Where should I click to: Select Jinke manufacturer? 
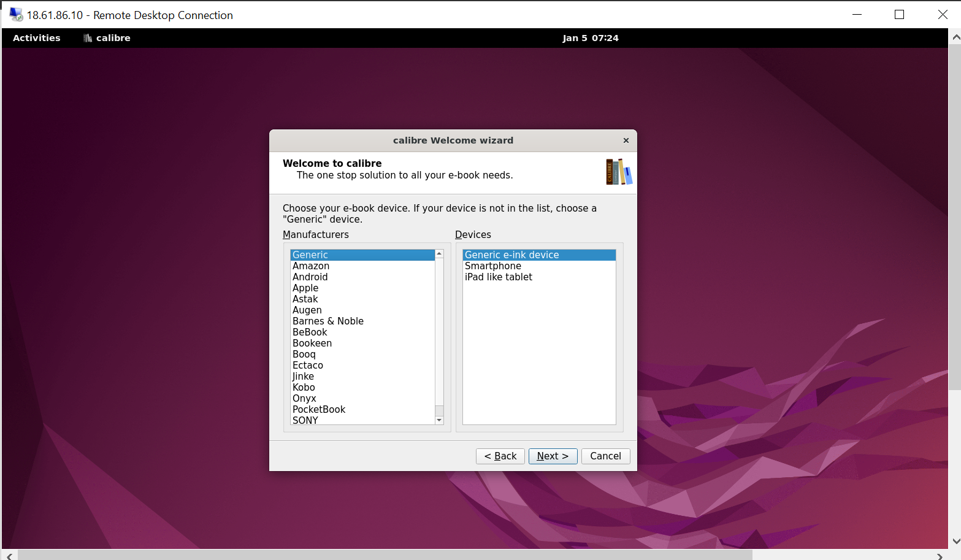tap(362, 377)
